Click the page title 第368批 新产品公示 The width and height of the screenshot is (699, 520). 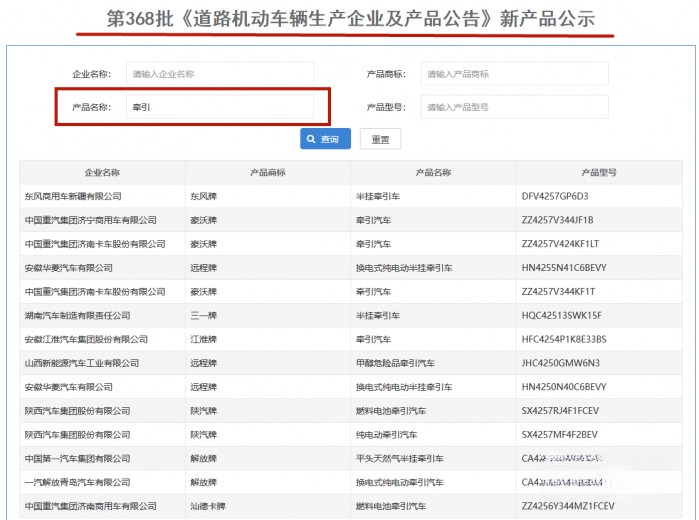[x=350, y=19]
